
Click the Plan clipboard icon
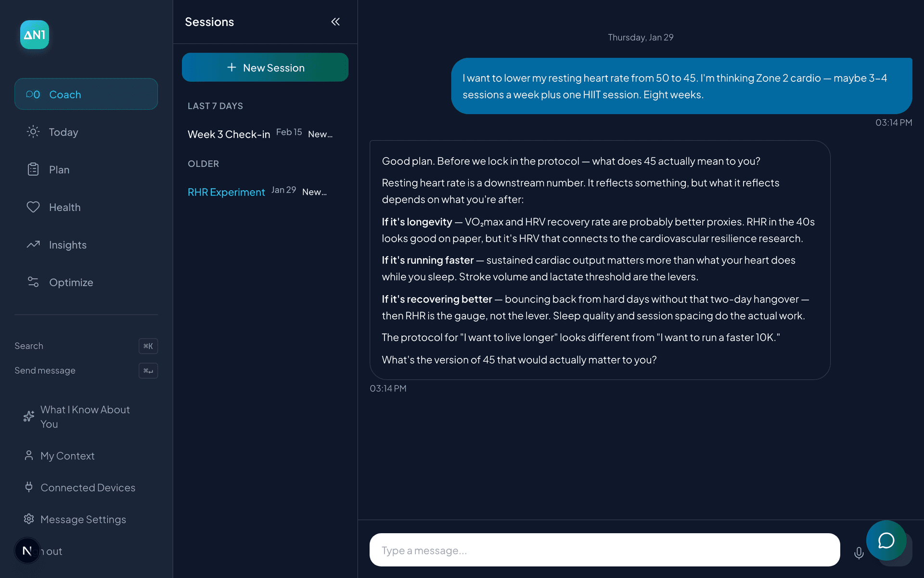coord(33,170)
